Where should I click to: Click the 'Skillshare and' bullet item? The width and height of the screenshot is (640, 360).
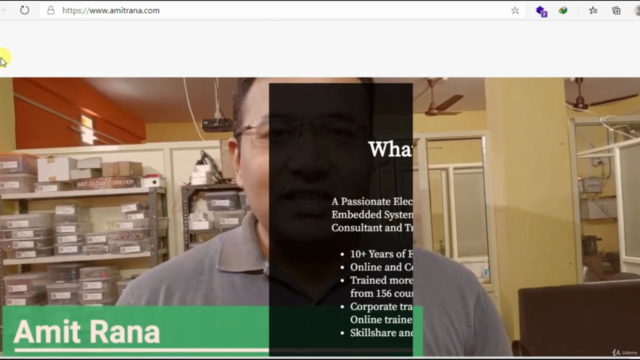[x=381, y=333]
